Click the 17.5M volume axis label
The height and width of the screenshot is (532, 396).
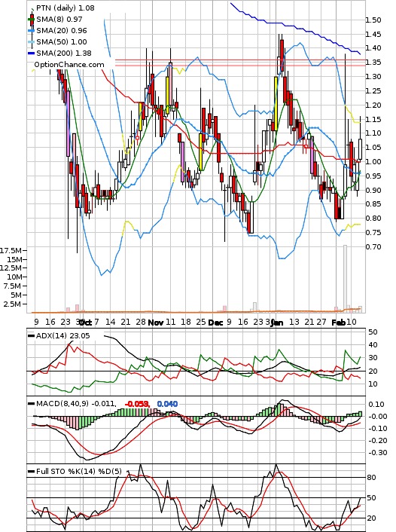click(x=11, y=251)
